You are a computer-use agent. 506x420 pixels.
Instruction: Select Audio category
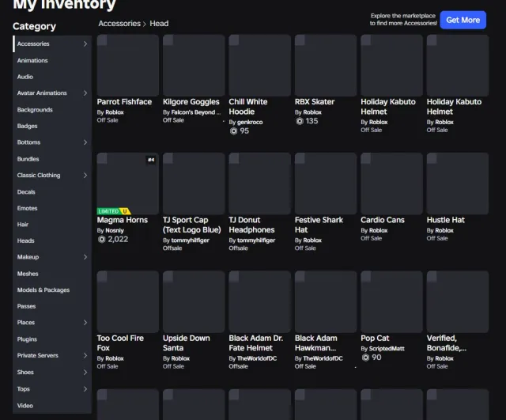[52, 77]
